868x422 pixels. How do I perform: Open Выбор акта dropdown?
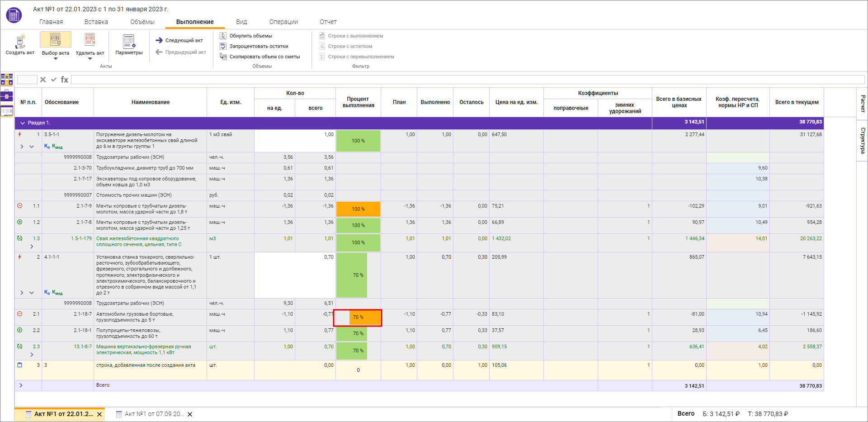tap(56, 58)
